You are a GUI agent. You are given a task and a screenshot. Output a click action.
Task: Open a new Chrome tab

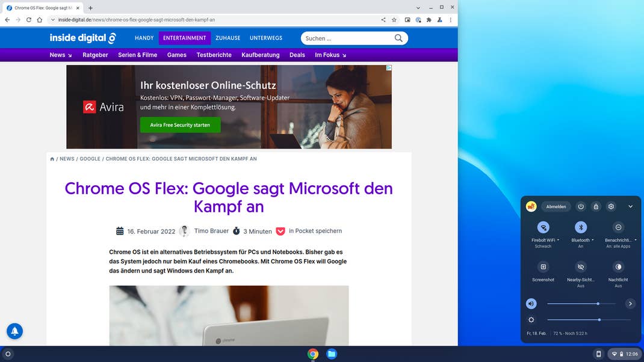(90, 8)
